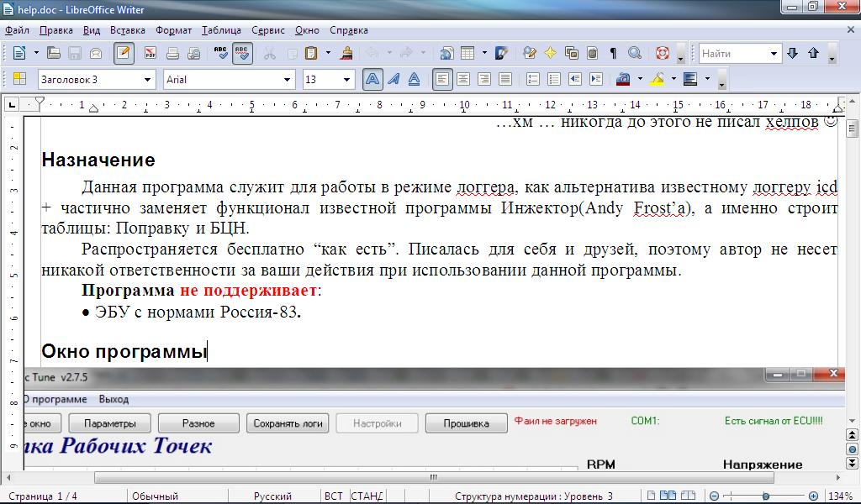Open the Правка menu
Screen dimensions: 861x504
[x=56, y=30]
